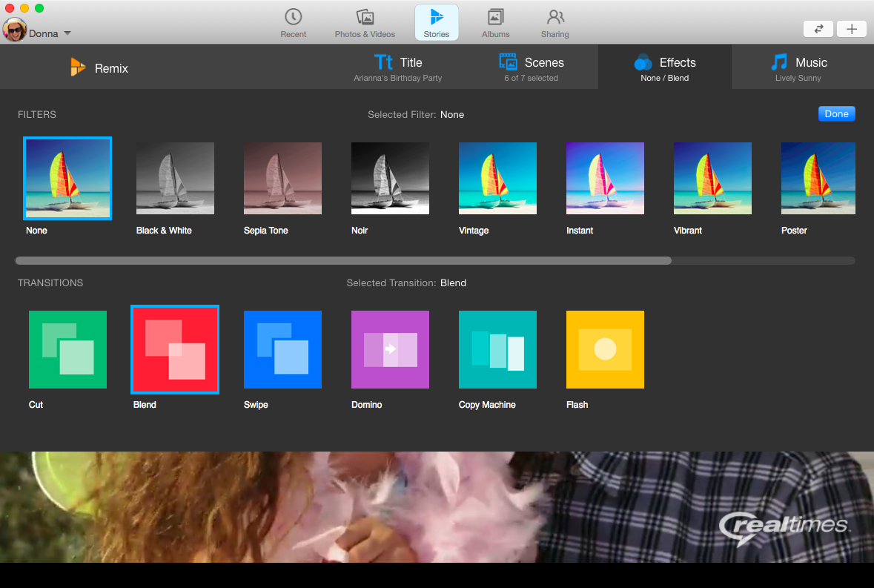Click the plus icon to add content
This screenshot has height=588, width=874.
(x=851, y=29)
